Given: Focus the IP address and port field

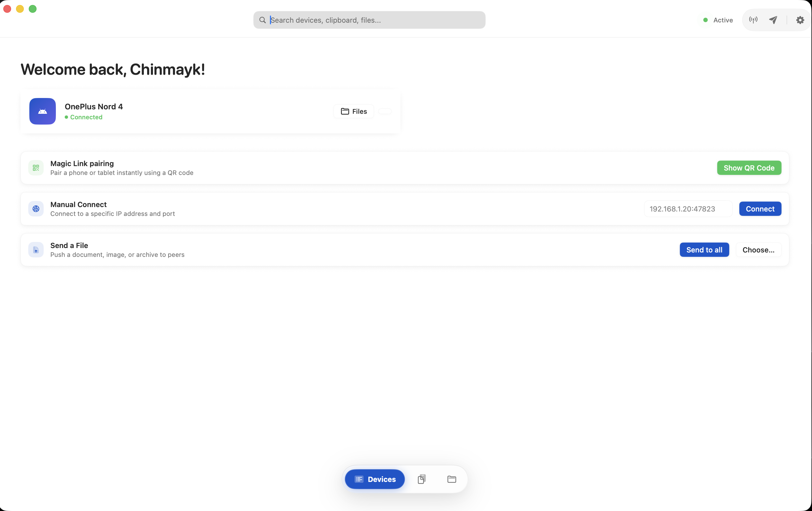Looking at the screenshot, I should pos(688,209).
